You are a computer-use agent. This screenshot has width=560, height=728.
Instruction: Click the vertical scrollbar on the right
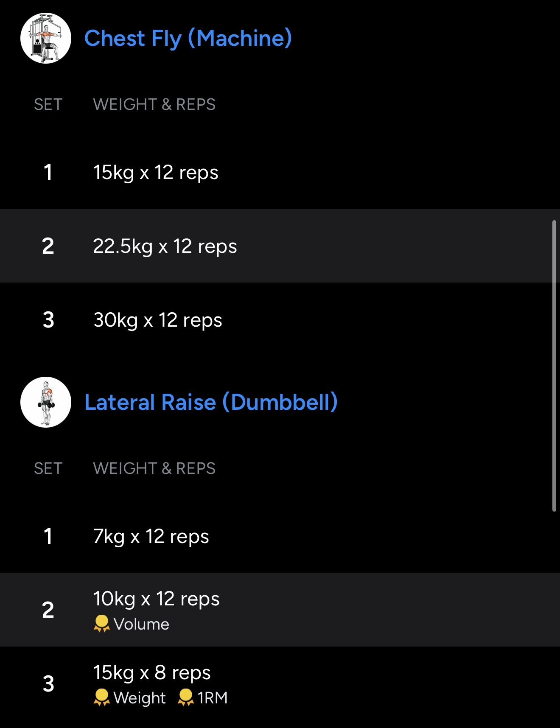(554, 365)
